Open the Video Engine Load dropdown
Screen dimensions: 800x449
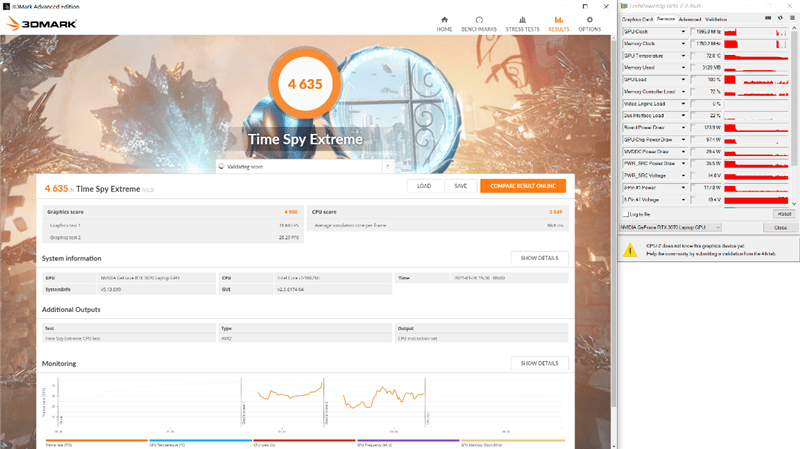(683, 104)
